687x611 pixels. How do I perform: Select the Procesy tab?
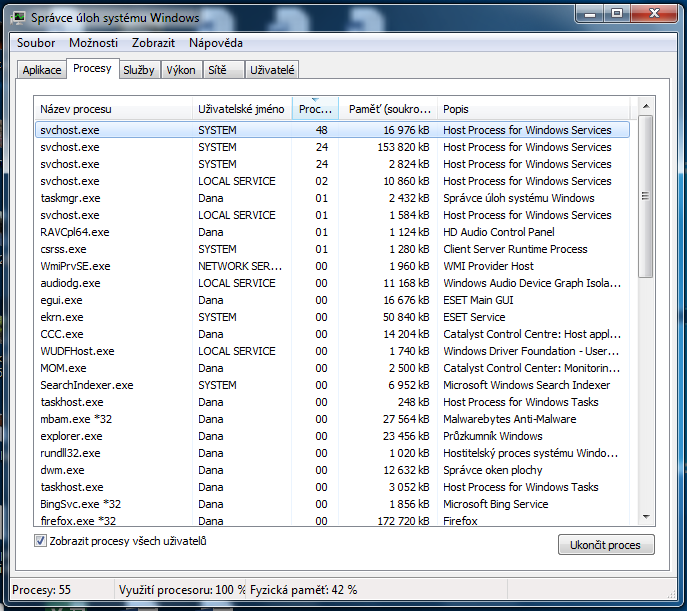click(92, 69)
